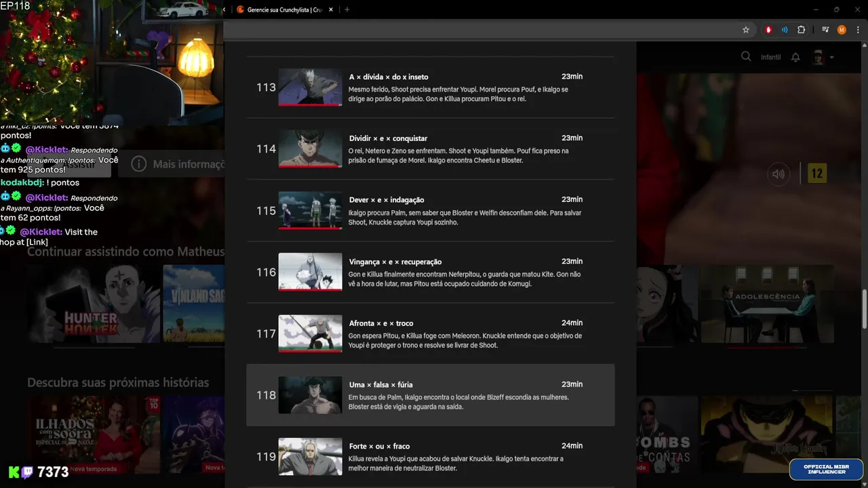Open the Infantil kids section
The image size is (868, 488).
click(x=771, y=58)
